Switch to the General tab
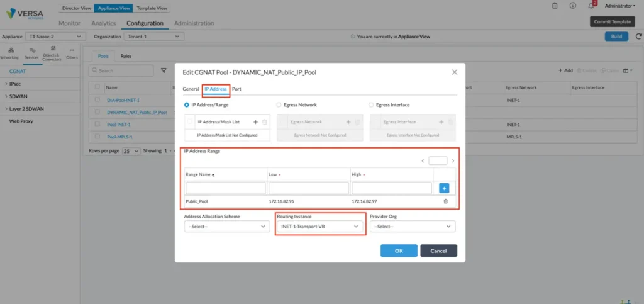 click(191, 89)
